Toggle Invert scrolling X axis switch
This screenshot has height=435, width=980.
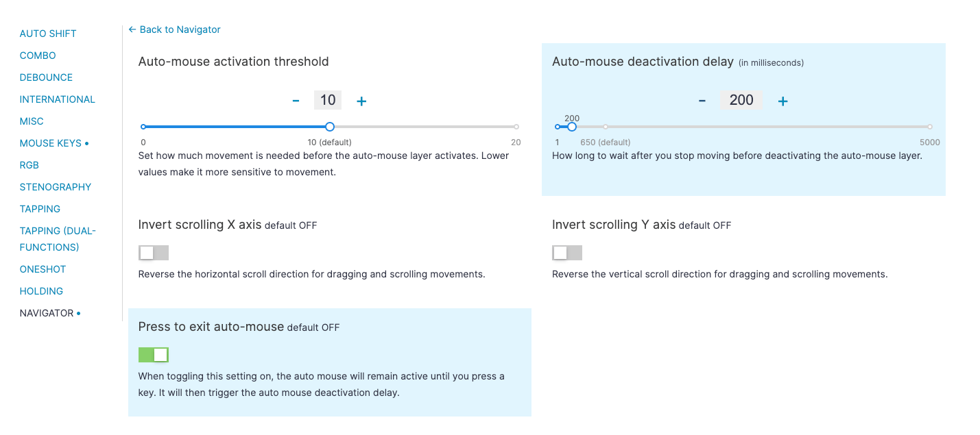click(154, 253)
